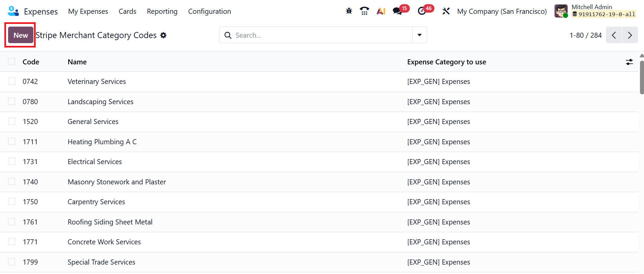Open the AI assistant icon
644x274 pixels.
click(381, 11)
